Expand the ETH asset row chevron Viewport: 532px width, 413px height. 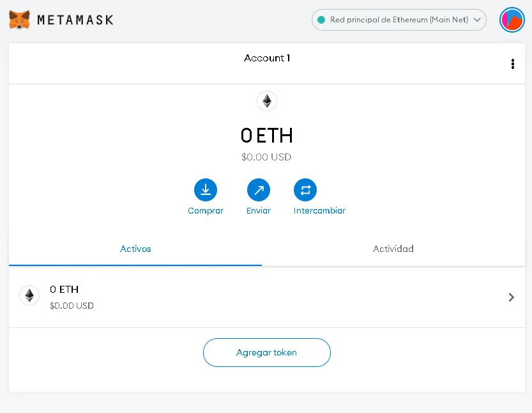point(512,297)
